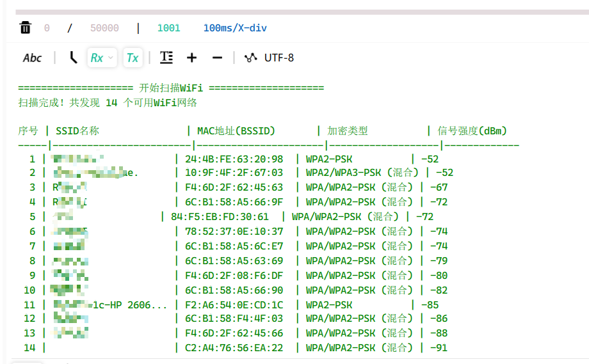
Task: Open the UTF-8 encoding selector
Action: [279, 58]
